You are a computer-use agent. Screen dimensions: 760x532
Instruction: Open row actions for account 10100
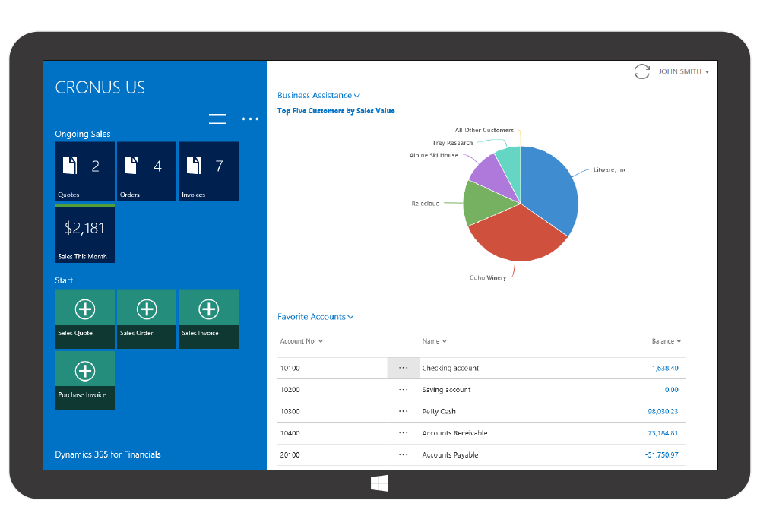[x=404, y=368]
